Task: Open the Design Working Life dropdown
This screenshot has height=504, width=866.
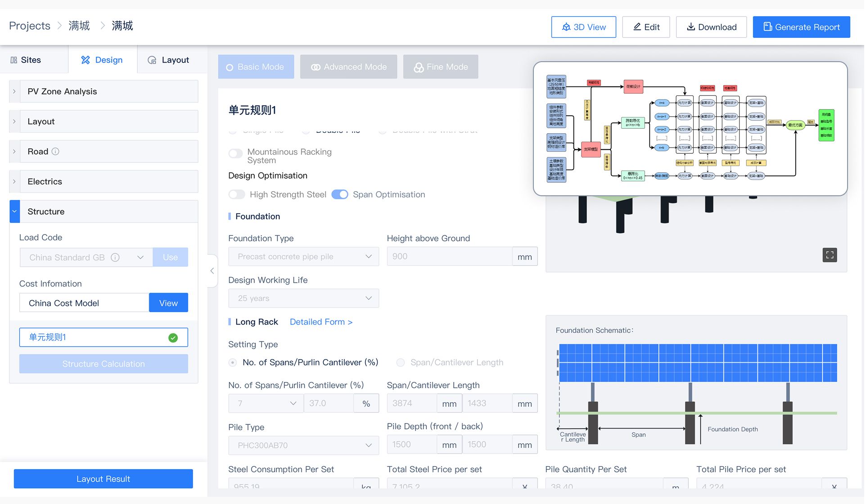Action: 304,298
